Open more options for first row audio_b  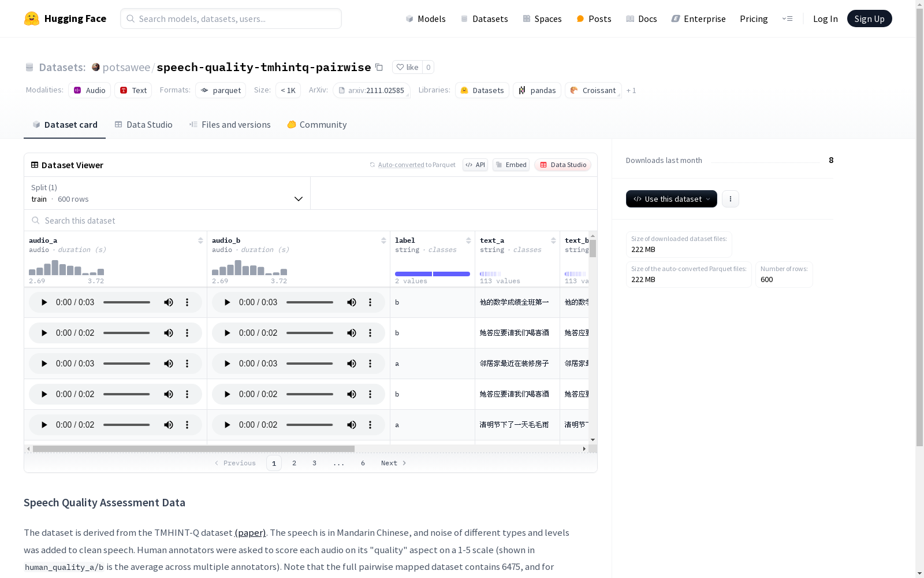point(370,302)
